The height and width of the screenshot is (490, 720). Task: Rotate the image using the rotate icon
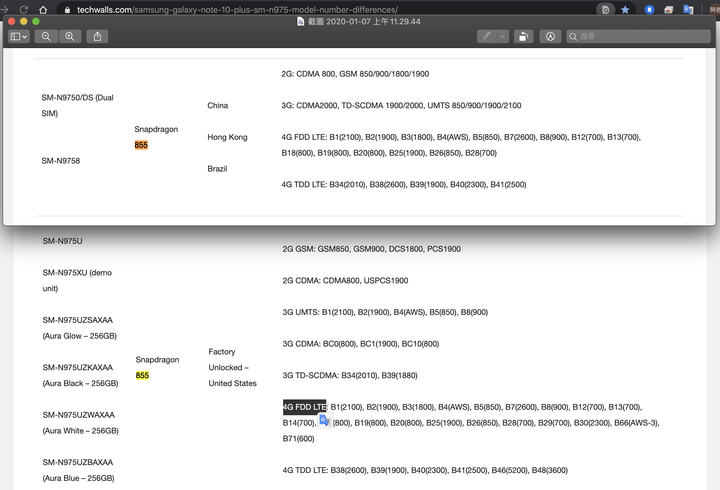tap(523, 36)
